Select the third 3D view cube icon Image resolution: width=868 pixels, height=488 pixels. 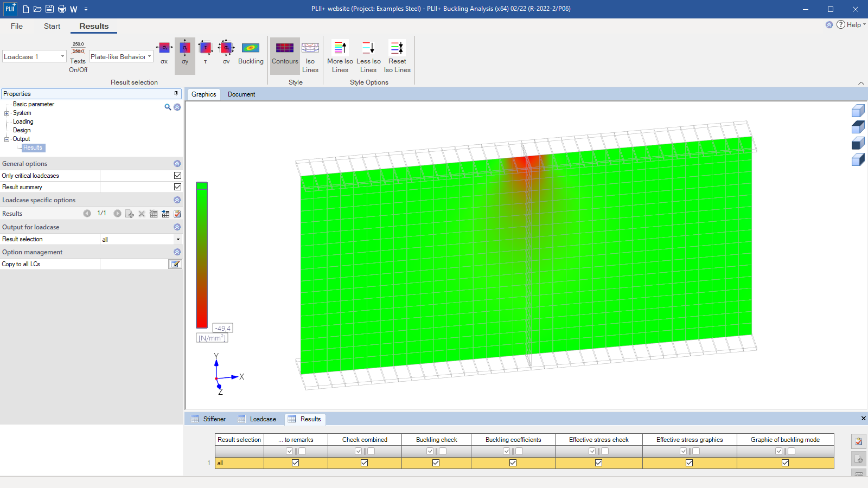click(x=858, y=143)
